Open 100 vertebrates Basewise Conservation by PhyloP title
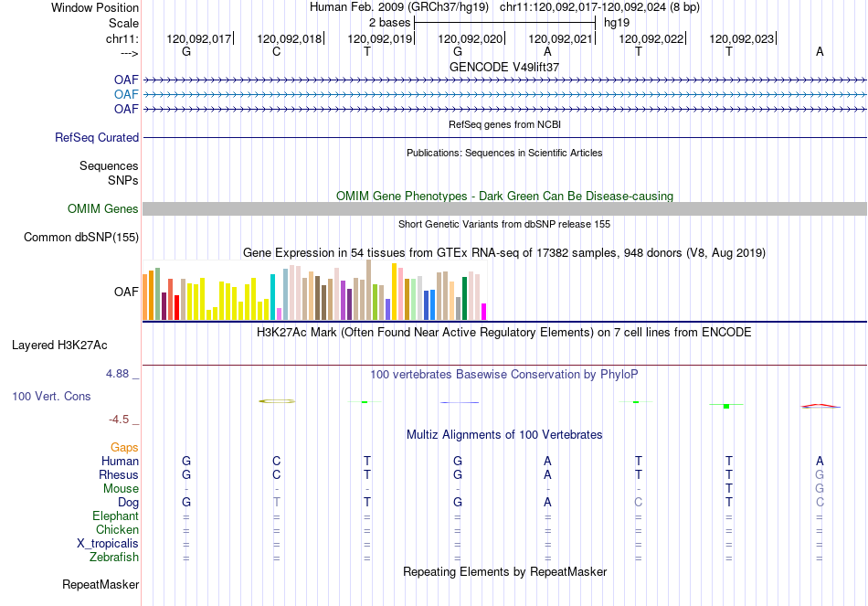 504,375
